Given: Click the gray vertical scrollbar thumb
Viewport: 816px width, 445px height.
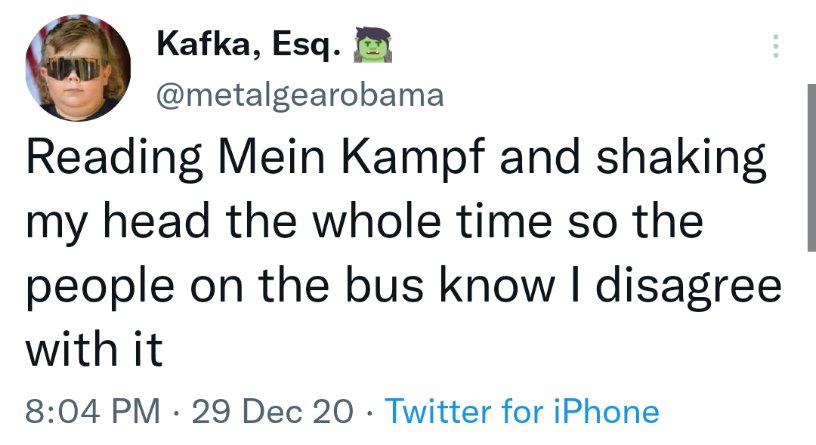Looking at the screenshot, I should pyautogui.click(x=812, y=168).
